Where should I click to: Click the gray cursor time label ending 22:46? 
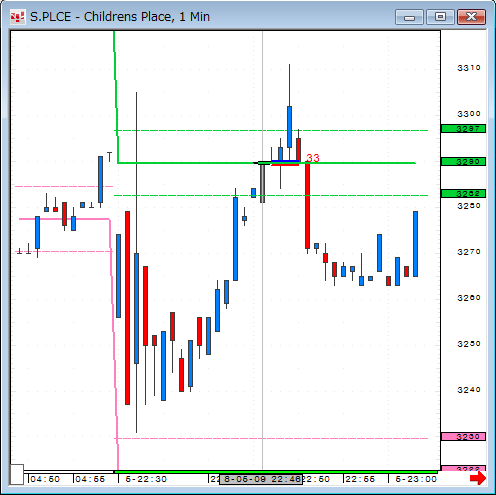(x=261, y=479)
